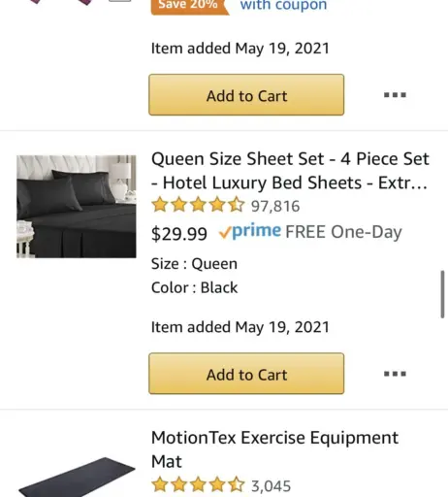Image resolution: width=448 pixels, height=497 pixels.
Task: Tap the star rating of the Queen Sheet Set
Action: coord(198,205)
